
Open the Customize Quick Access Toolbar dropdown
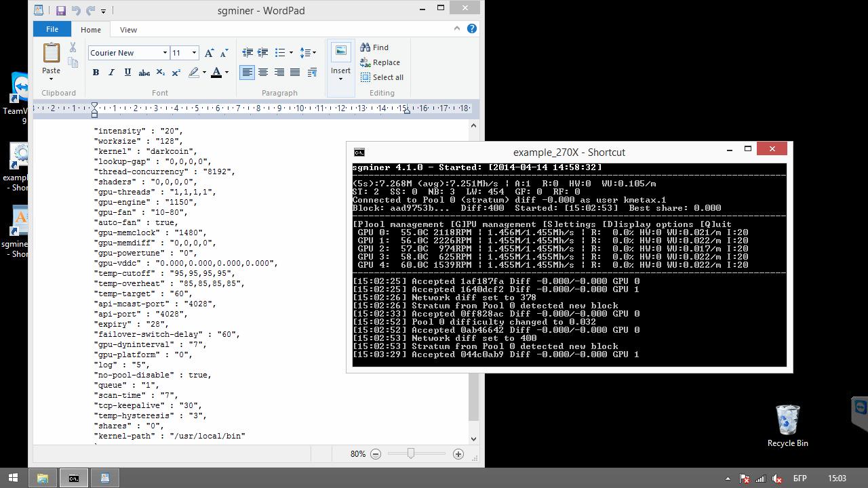pyautogui.click(x=103, y=11)
